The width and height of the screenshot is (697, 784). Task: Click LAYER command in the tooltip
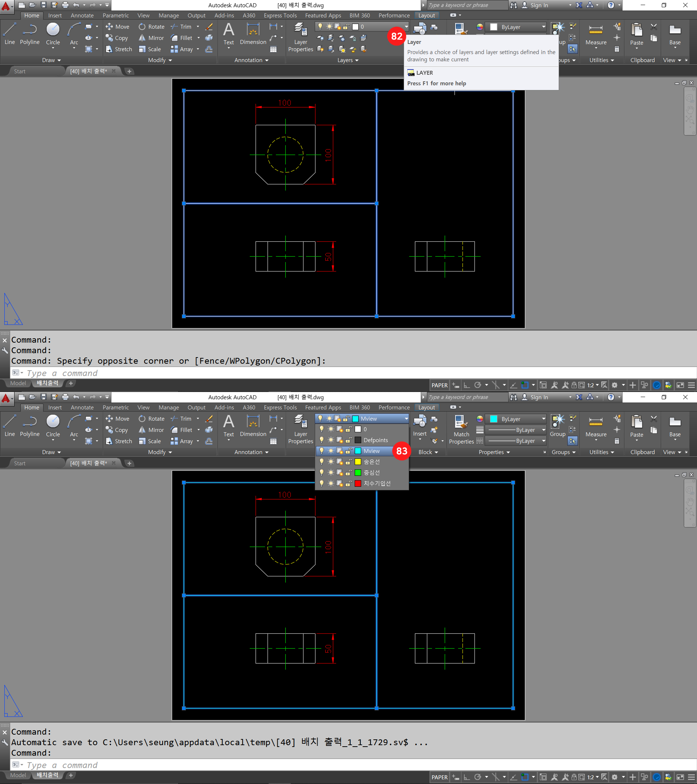420,73
